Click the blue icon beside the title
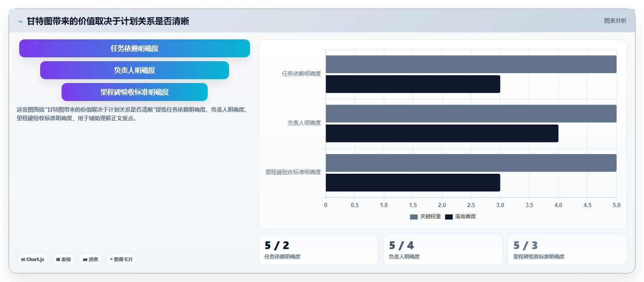The width and height of the screenshot is (644, 282). 20,21
